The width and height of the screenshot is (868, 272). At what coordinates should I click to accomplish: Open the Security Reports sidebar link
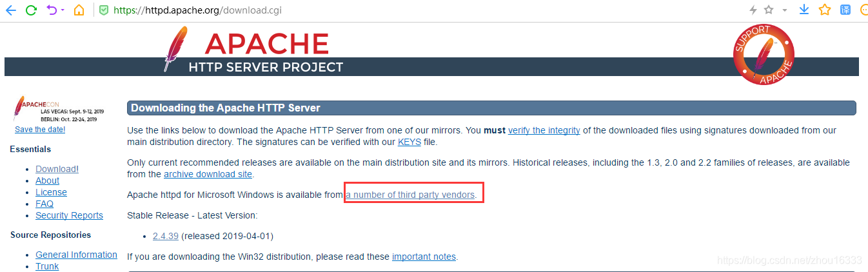69,215
